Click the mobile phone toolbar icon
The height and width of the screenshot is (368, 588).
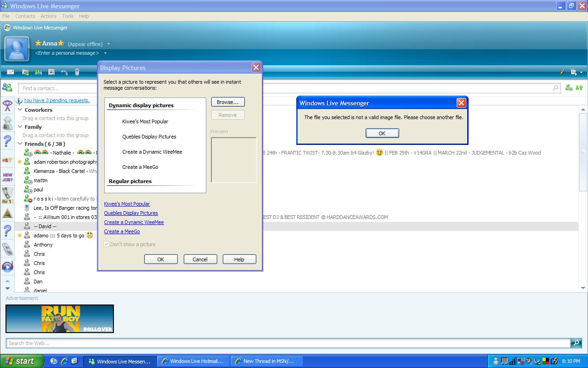pos(77,72)
